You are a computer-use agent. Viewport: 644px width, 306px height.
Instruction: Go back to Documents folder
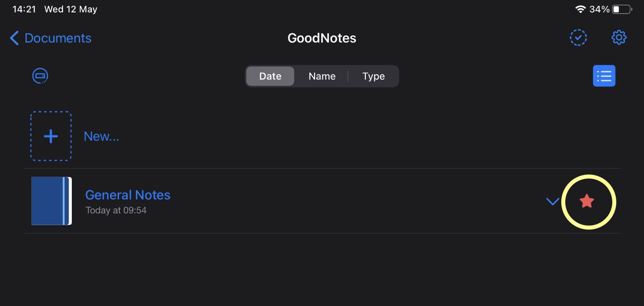[58, 38]
